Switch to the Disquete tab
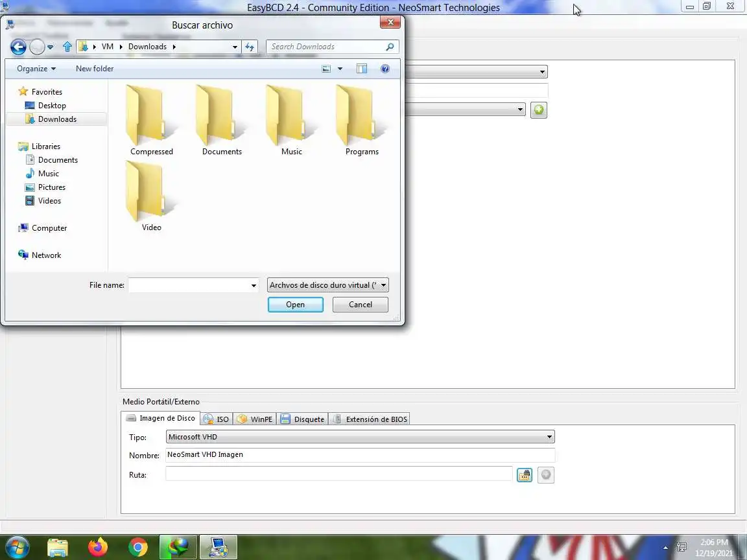The image size is (747, 560). tap(303, 419)
